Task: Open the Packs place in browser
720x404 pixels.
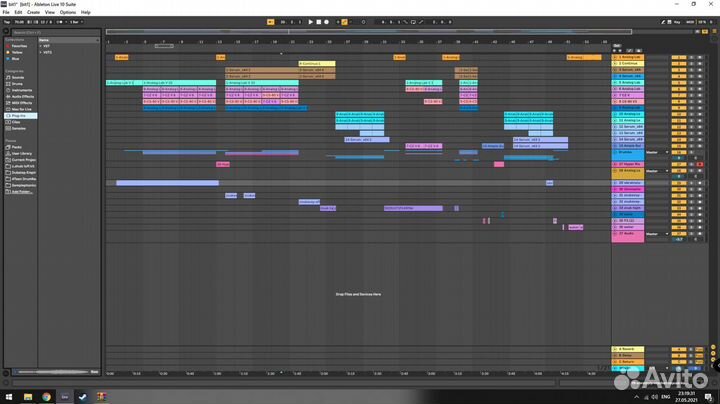Action: pos(16,147)
